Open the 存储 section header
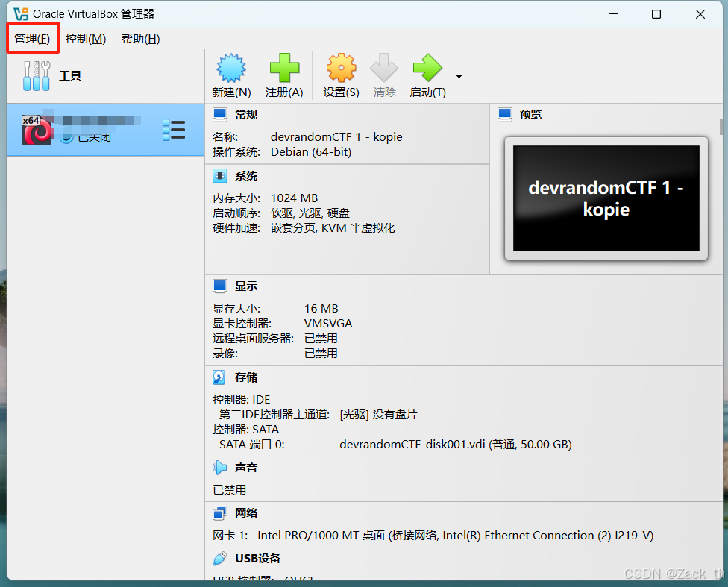This screenshot has height=587, width=728. [x=246, y=377]
